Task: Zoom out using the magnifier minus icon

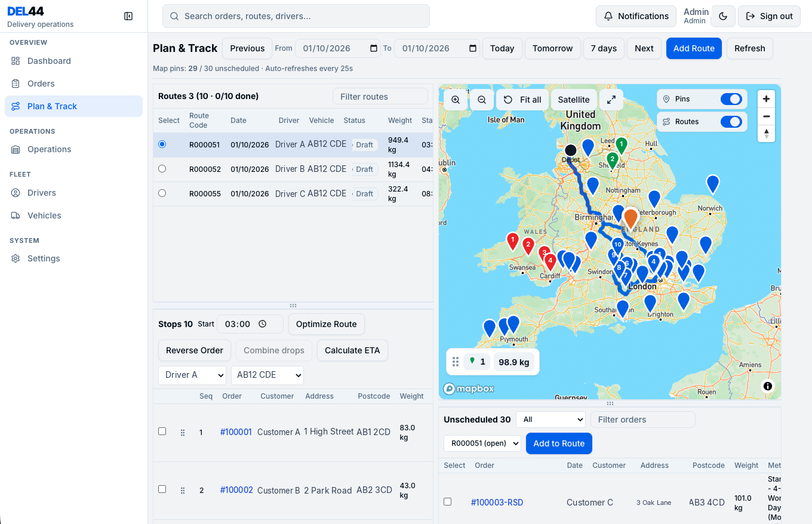Action: 482,100
